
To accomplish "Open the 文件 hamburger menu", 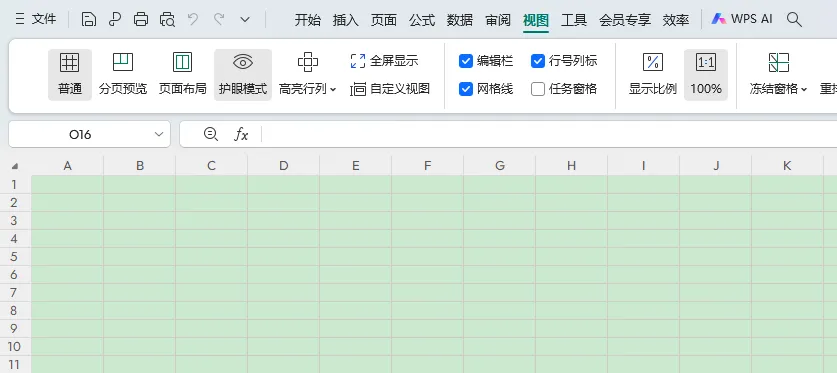I will [x=36, y=20].
